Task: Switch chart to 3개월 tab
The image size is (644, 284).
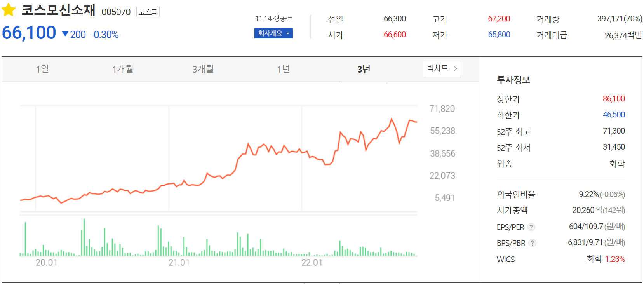Action: tap(203, 69)
